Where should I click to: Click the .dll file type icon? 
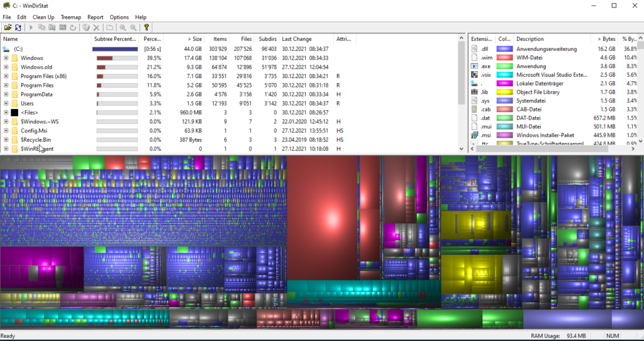tap(474, 49)
